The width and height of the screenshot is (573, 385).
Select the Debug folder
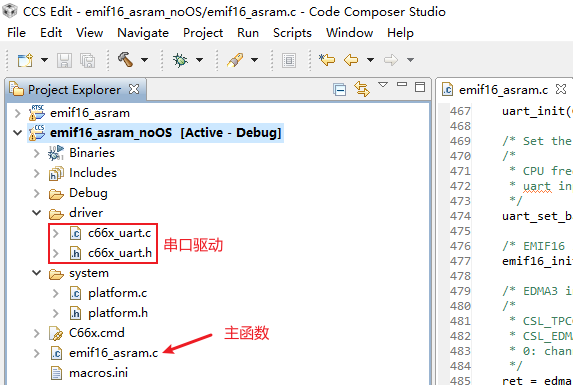[x=88, y=193]
